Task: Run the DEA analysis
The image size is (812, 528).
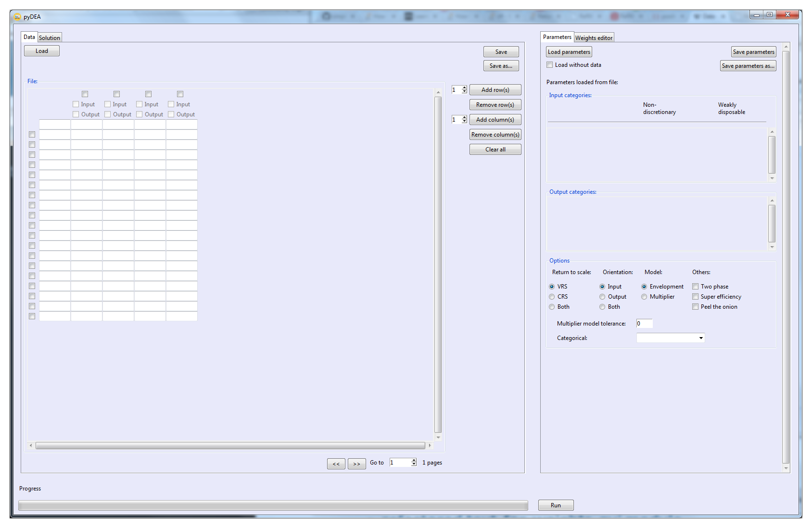Action: coord(556,505)
